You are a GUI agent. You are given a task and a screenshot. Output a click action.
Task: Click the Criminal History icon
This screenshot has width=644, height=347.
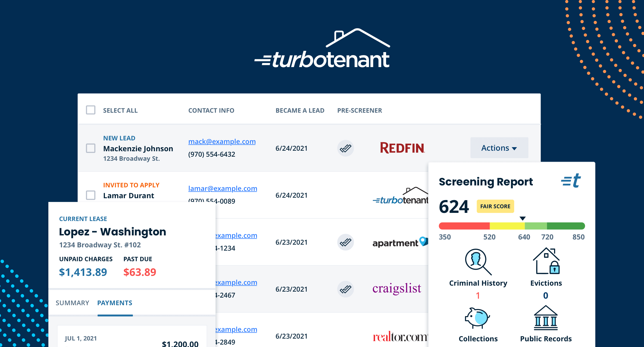[x=477, y=261]
